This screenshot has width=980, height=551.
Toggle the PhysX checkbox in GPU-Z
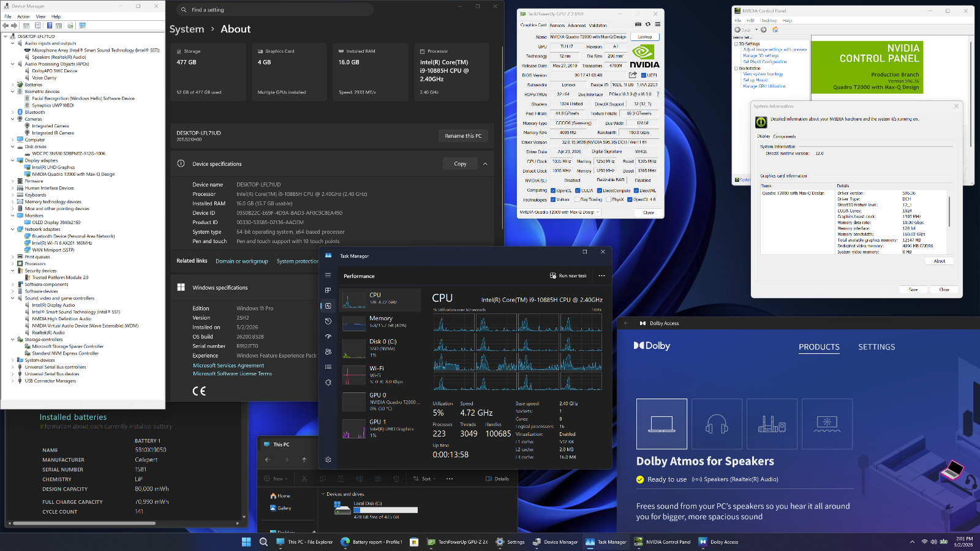(608, 200)
